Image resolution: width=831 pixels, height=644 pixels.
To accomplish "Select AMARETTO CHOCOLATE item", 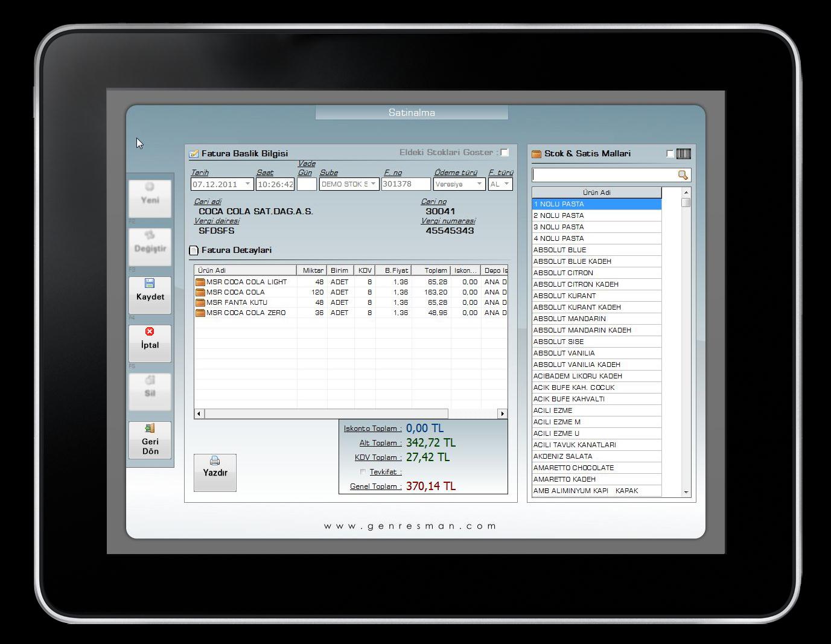I will (x=597, y=468).
